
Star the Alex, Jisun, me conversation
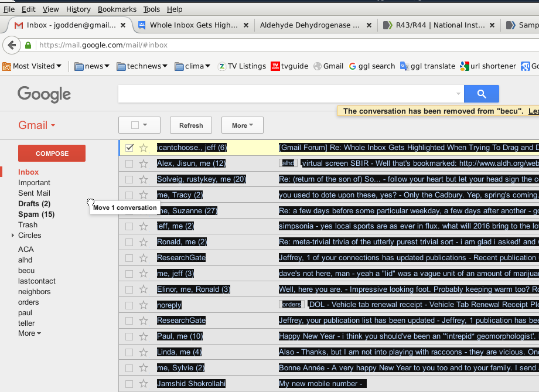(x=144, y=163)
